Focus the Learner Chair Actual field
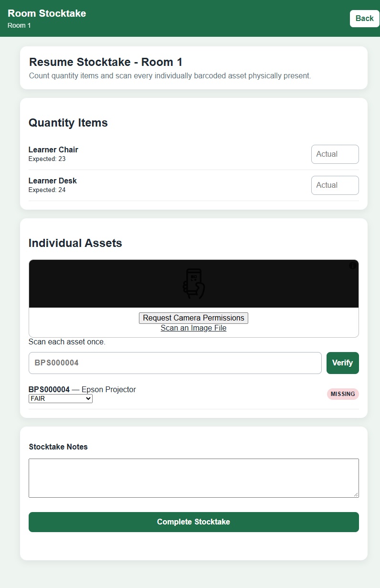The height and width of the screenshot is (588, 380). 335,154
